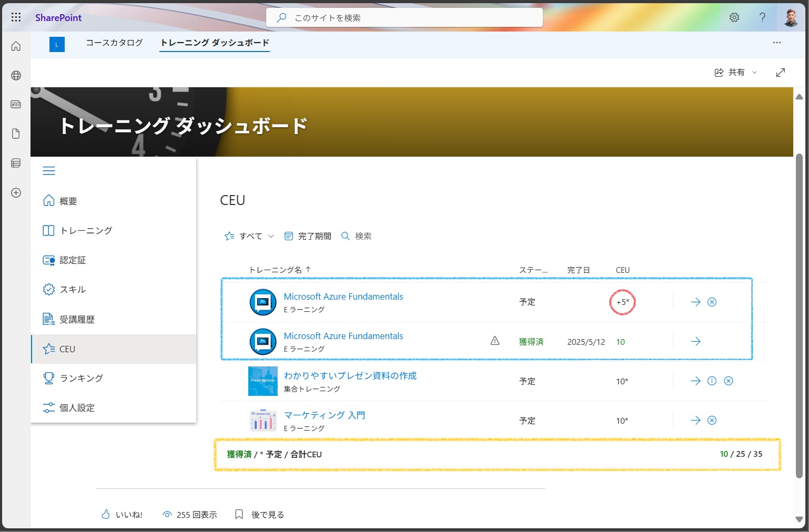Show info icon for わかりやすいプレゼン資料の作成
Image resolution: width=809 pixels, height=532 pixels.
pyautogui.click(x=712, y=381)
